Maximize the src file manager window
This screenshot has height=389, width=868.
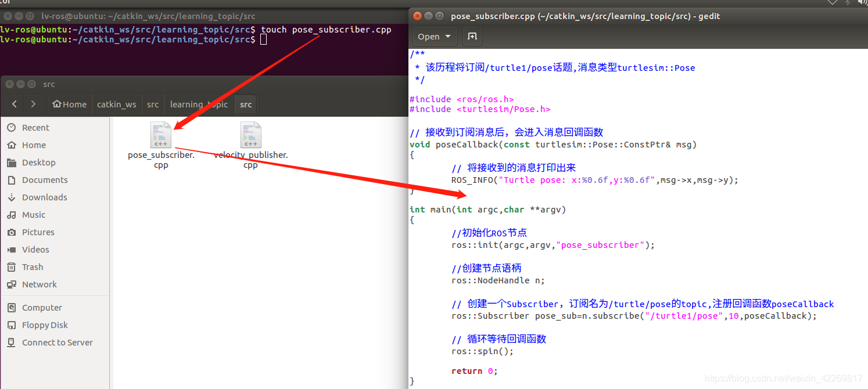31,84
